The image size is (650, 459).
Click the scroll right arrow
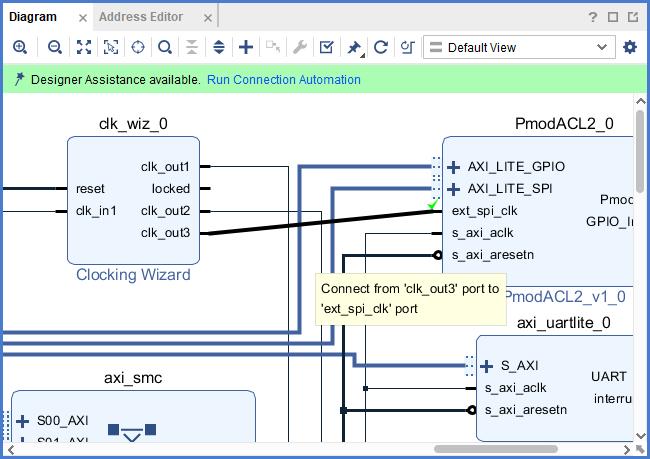(627, 449)
